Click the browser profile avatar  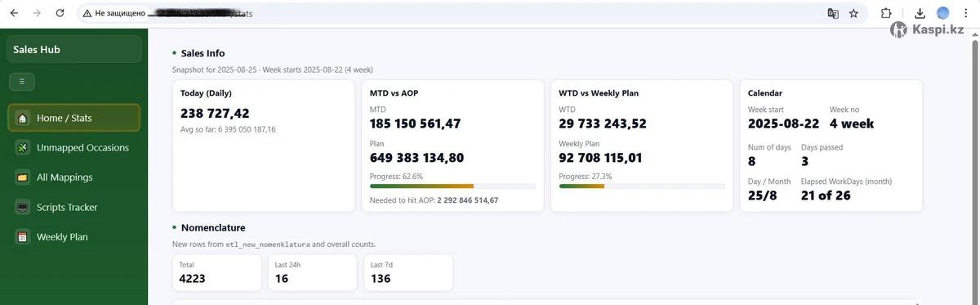tap(942, 13)
